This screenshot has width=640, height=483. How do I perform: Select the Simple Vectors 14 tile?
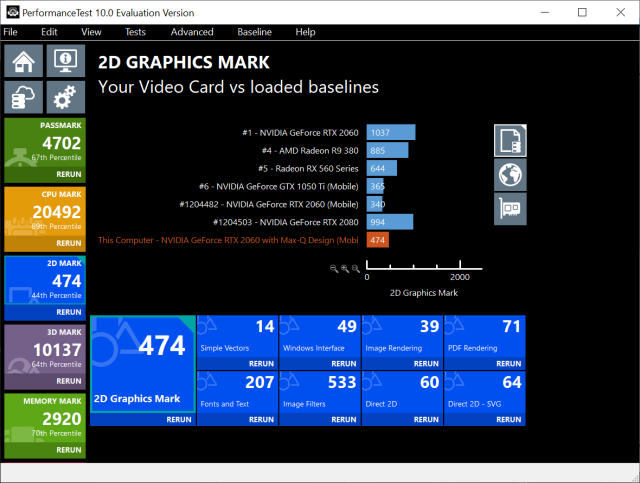pyautogui.click(x=238, y=336)
